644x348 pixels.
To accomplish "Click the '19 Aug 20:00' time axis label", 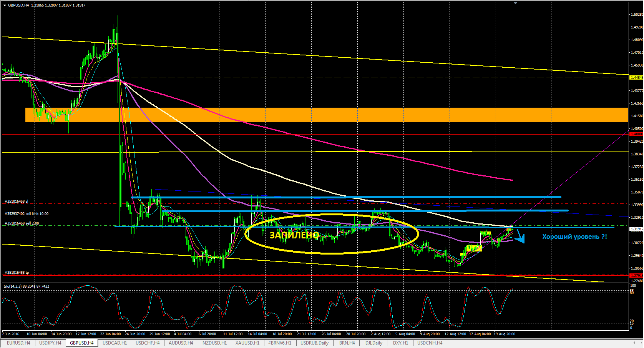I will pyautogui.click(x=505, y=334).
